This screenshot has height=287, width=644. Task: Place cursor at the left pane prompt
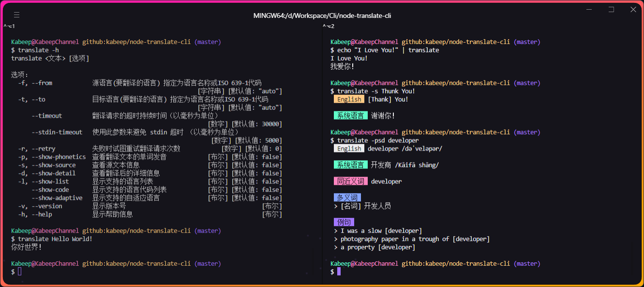pos(19,271)
